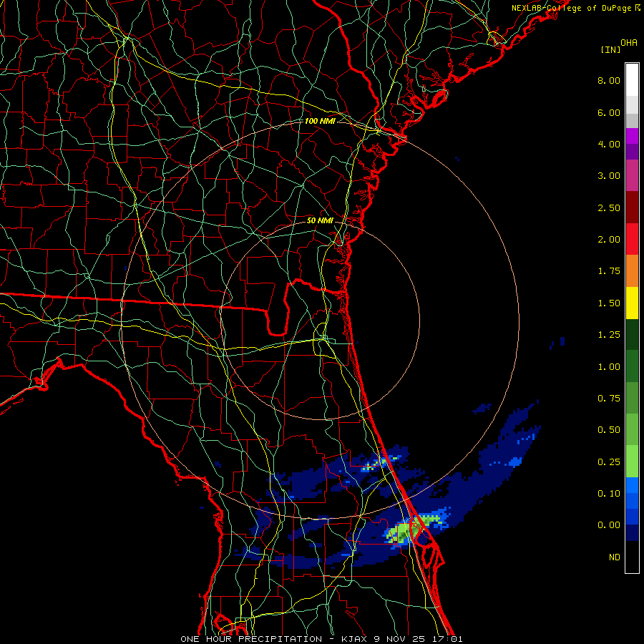
Task: Click the 1.75 legend value
Action: [x=609, y=271]
